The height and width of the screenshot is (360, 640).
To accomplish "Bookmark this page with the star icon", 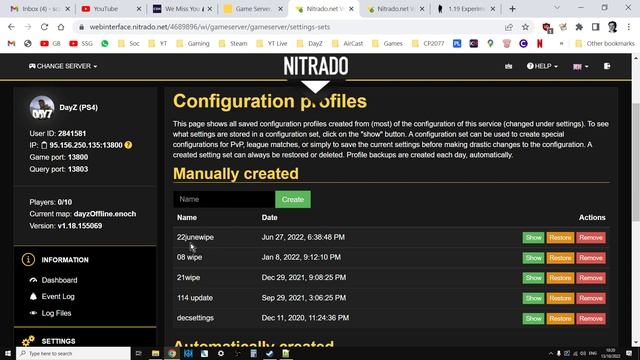I will point(525,27).
